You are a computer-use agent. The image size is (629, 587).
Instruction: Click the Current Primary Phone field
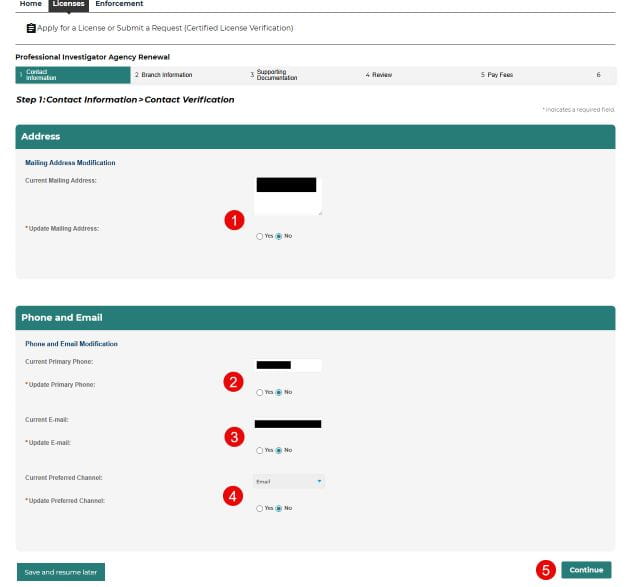288,365
